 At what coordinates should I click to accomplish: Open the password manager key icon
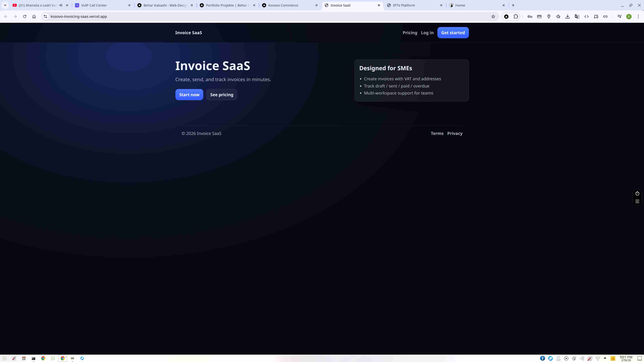point(530,16)
